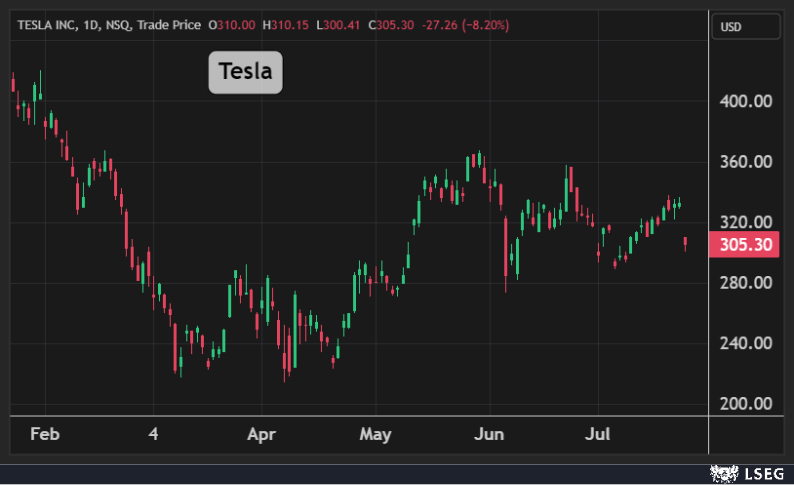794x485 pixels.
Task: Click the close value C305.30 in header
Action: click(394, 24)
